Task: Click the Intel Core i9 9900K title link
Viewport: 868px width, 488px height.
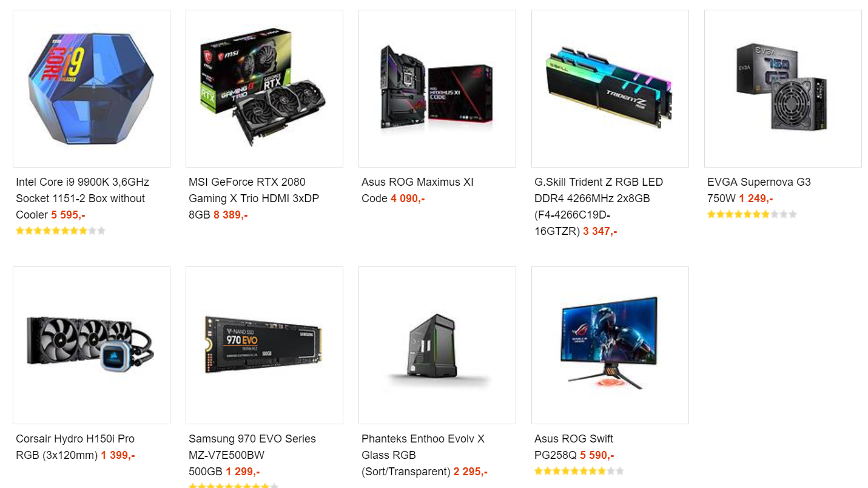Action: (x=82, y=198)
